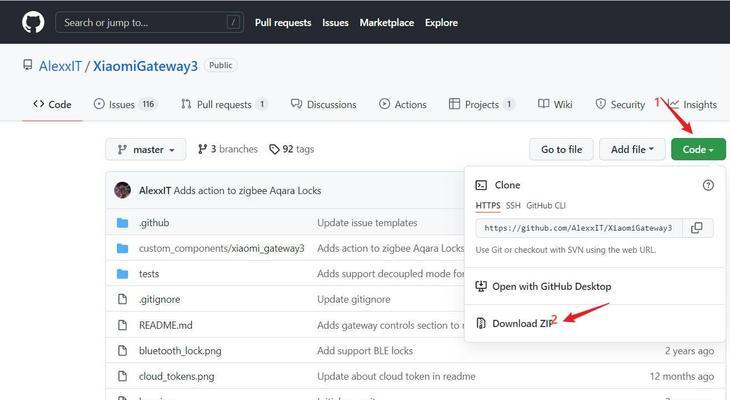Image resolution: width=730 pixels, height=400 pixels.
Task: Click the README.md file icon
Action: pos(122,325)
